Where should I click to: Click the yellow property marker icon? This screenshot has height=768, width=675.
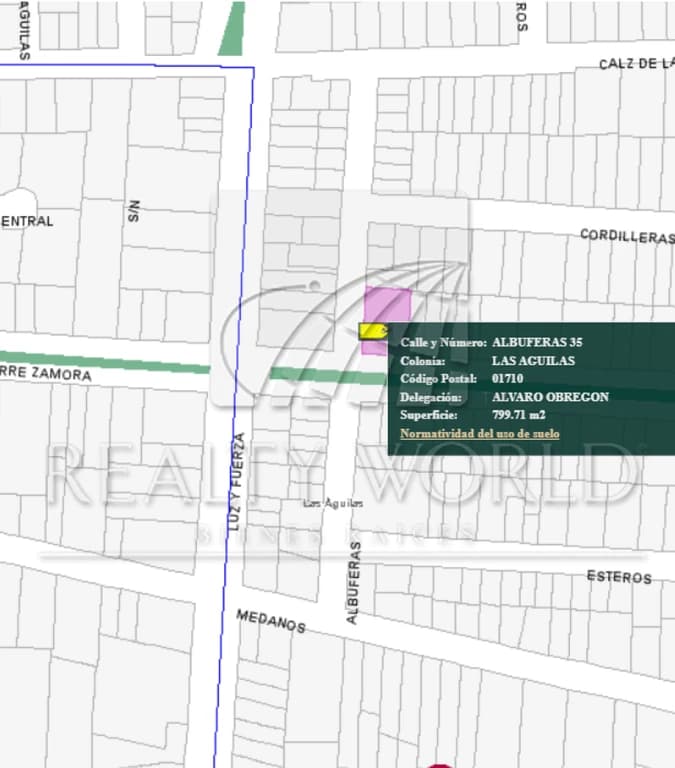pos(373,330)
